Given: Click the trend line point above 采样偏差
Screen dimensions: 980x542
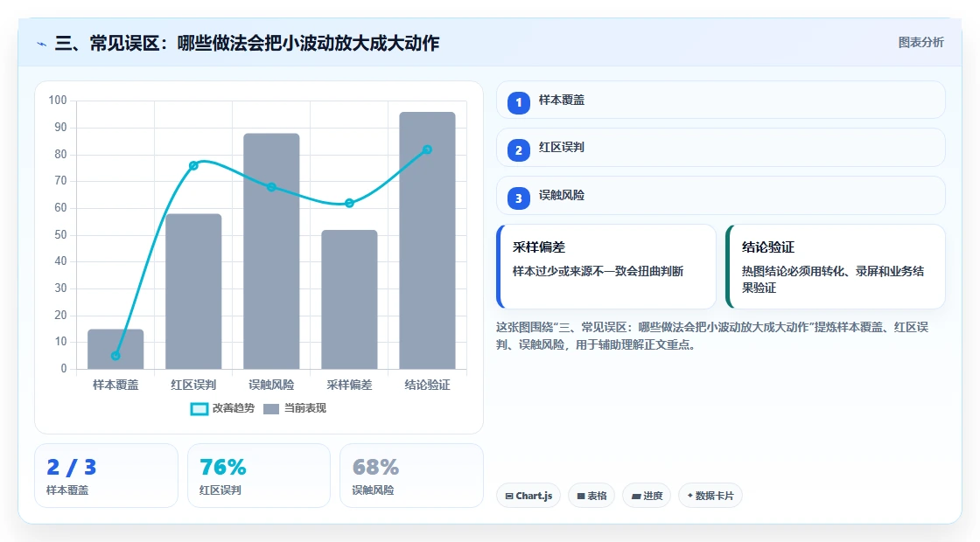Looking at the screenshot, I should (349, 203).
